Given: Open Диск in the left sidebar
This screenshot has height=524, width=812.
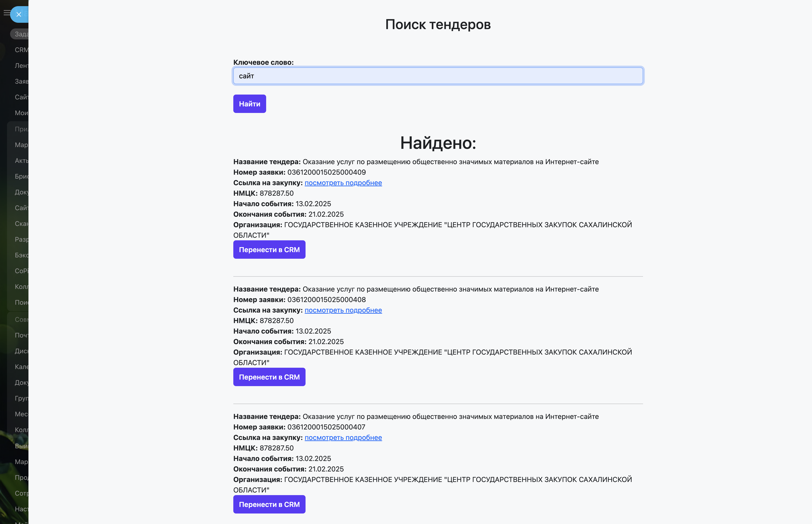Looking at the screenshot, I should [21, 351].
